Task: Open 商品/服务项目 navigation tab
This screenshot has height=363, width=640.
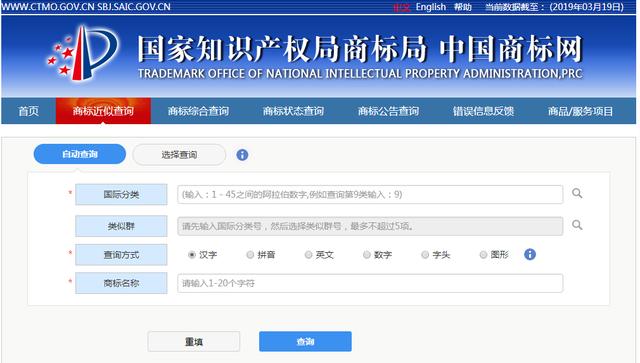Action: [580, 111]
